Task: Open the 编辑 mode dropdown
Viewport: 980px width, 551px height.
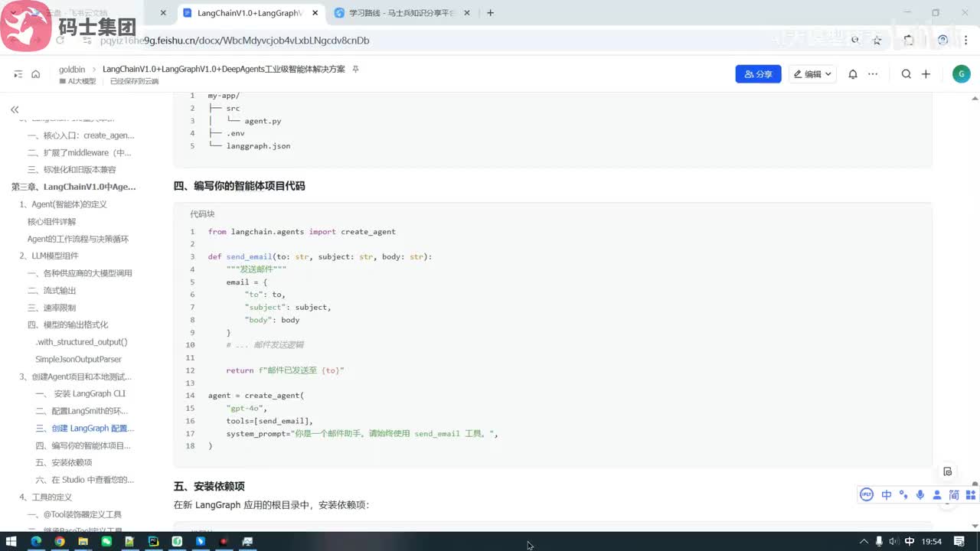Action: (813, 74)
